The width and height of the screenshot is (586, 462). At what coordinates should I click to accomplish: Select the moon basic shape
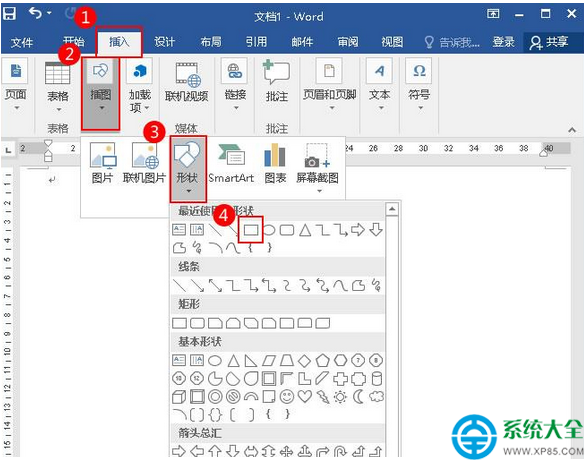[x=358, y=397]
